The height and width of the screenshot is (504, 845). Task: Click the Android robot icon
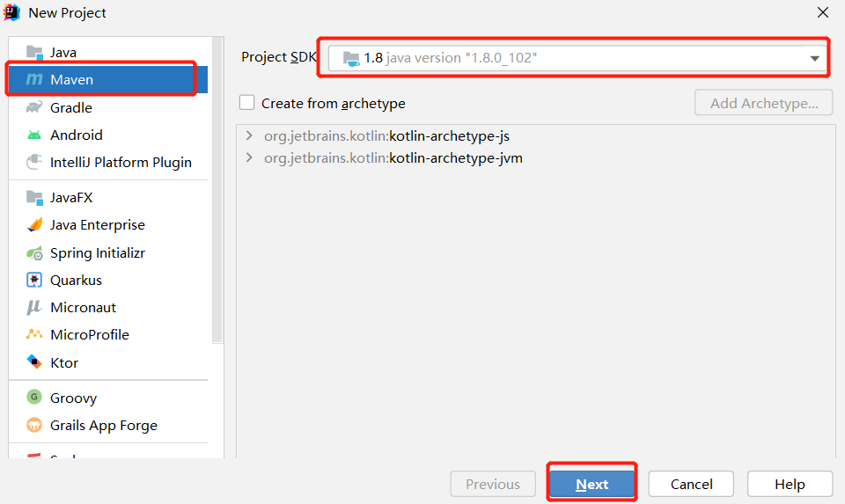pos(34,135)
